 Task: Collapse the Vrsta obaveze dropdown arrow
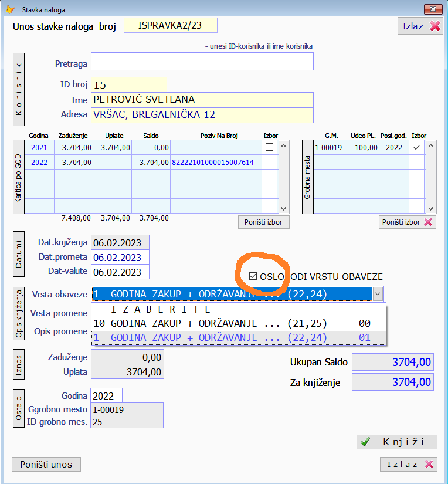378,295
